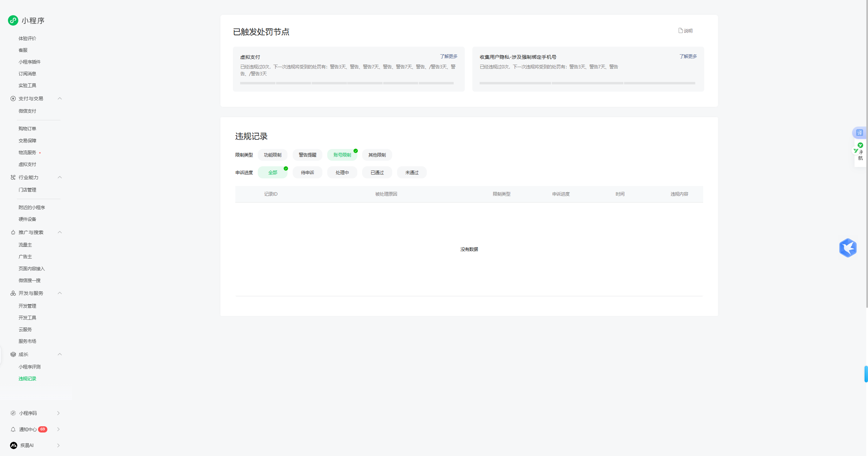Collapse the 支付与交易 section chevron
The image size is (868, 456).
click(x=60, y=99)
